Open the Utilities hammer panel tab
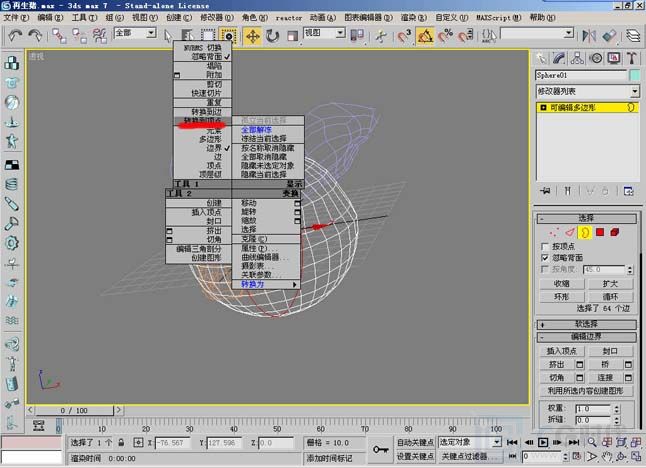Viewport: 646px width, 468px height. tap(632, 58)
